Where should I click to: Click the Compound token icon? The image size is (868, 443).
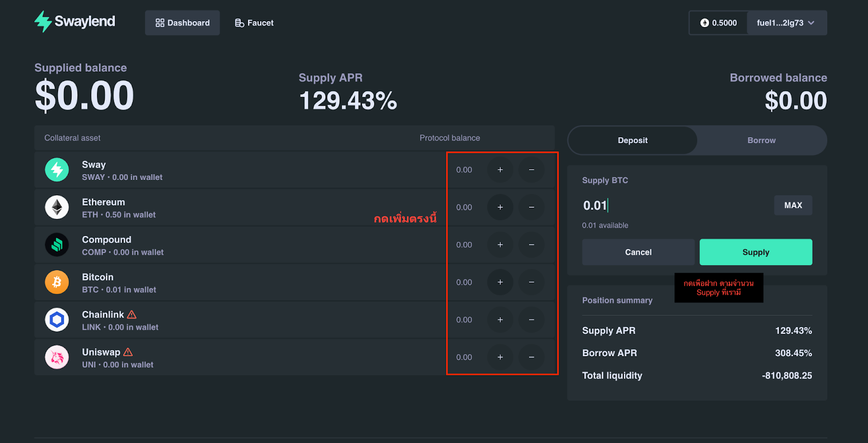point(57,245)
